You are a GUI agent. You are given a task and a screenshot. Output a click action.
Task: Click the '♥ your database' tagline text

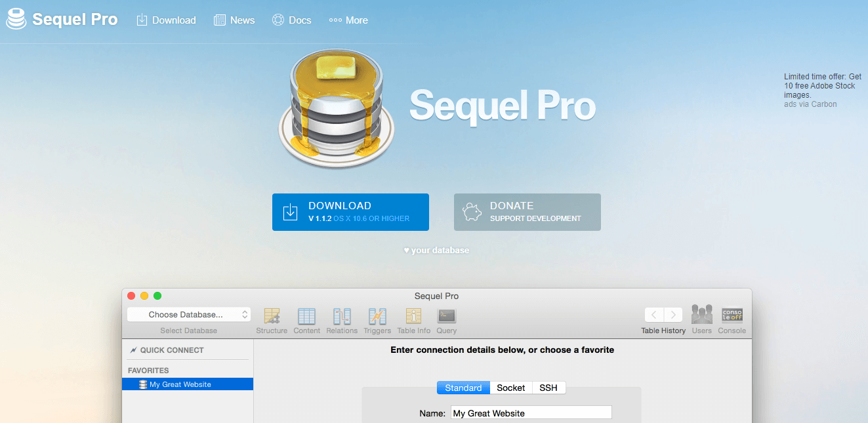tap(436, 251)
